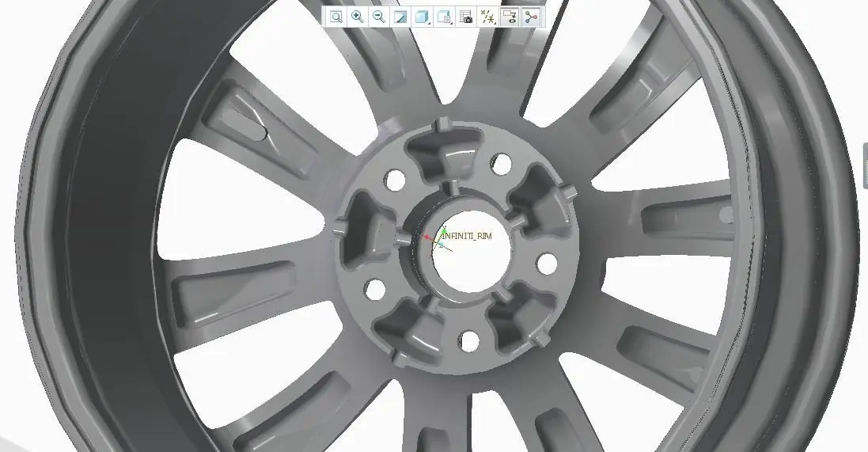Screen dimensions: 868x452
Task: Repaint the graphics window
Action: coord(400,17)
